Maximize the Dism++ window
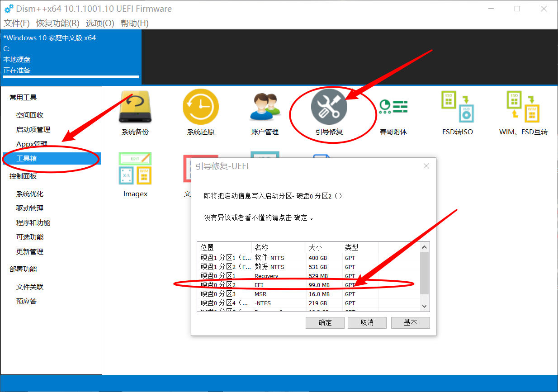 tap(517, 9)
